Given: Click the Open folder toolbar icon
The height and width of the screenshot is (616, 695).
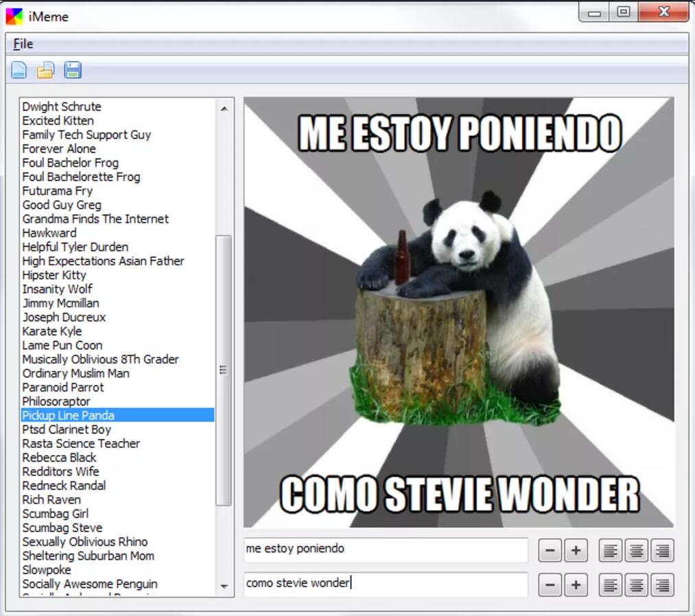Looking at the screenshot, I should (x=46, y=70).
